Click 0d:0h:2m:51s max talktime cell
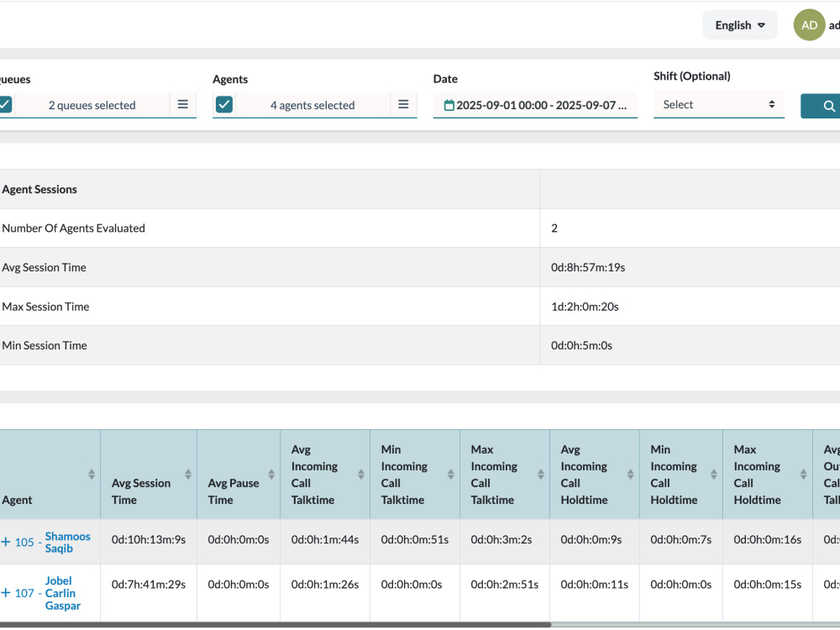The width and height of the screenshot is (840, 630). [504, 585]
